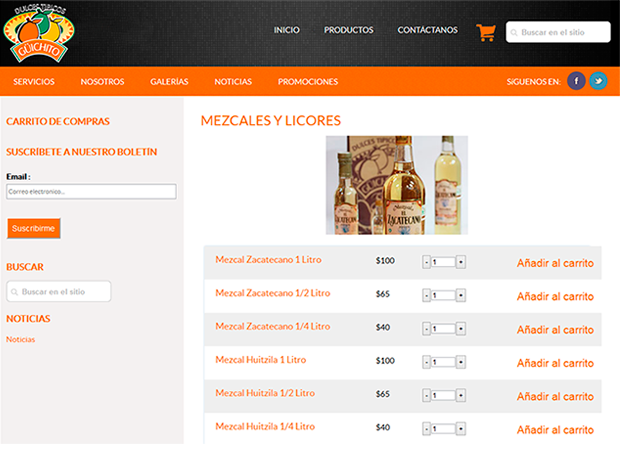Open Mezcal Zacatecano 1/2 Litro product
Screen dimensions: 620x465
tap(273, 293)
